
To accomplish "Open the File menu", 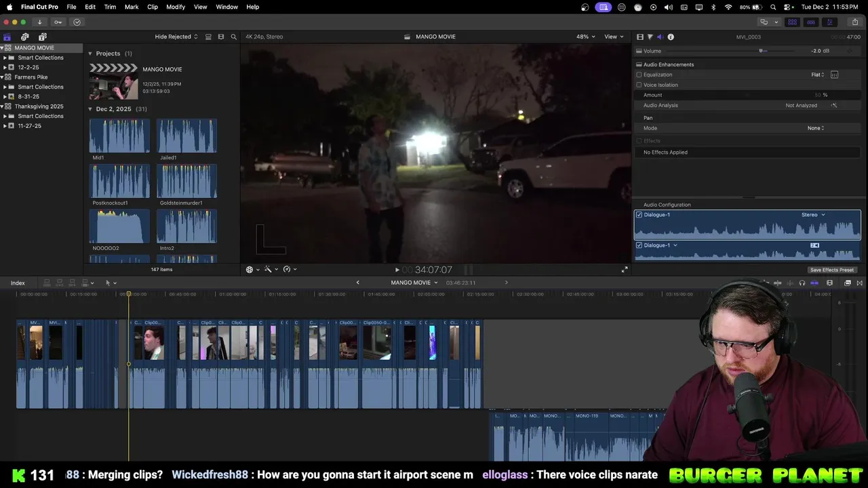I will [71, 7].
